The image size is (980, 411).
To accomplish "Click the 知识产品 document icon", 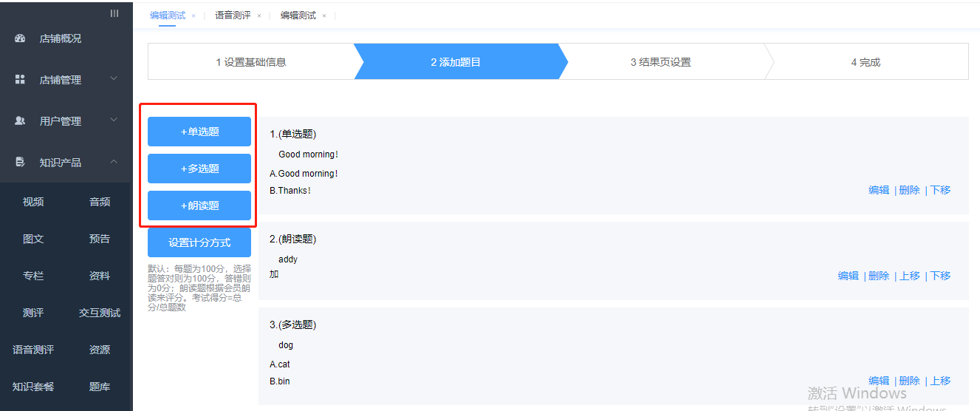I will click(x=20, y=162).
